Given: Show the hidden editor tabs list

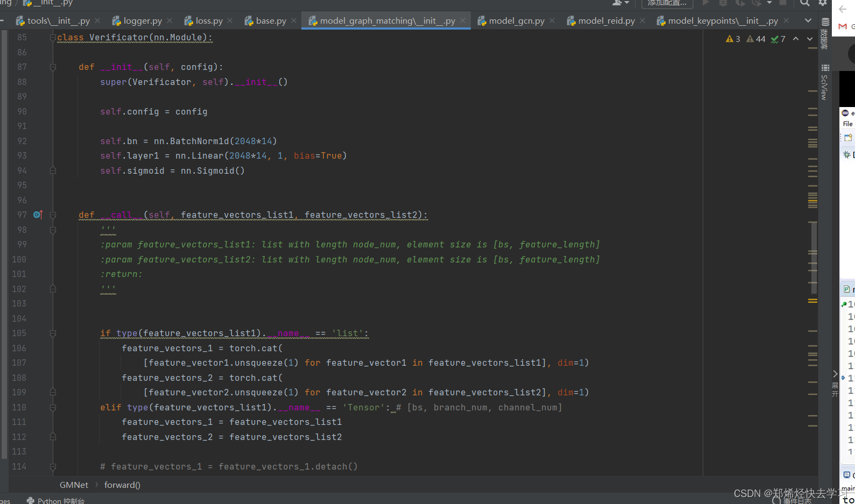Looking at the screenshot, I should (808, 20).
